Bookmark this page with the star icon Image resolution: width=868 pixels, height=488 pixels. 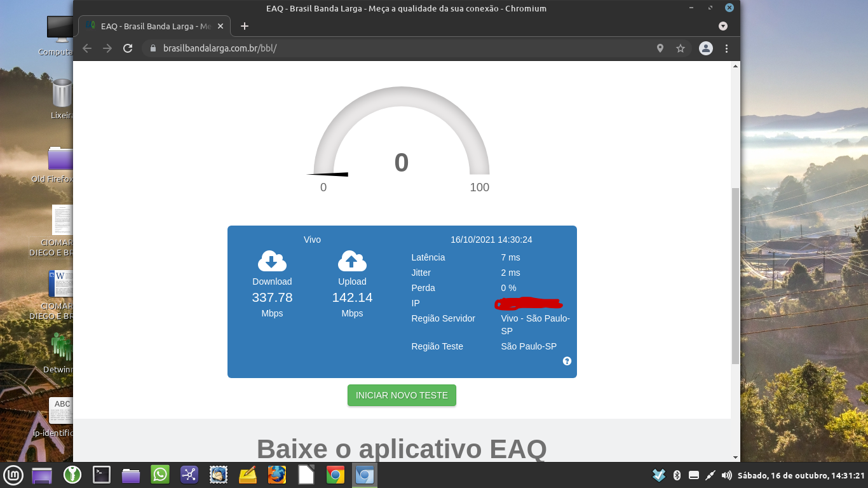pyautogui.click(x=681, y=48)
